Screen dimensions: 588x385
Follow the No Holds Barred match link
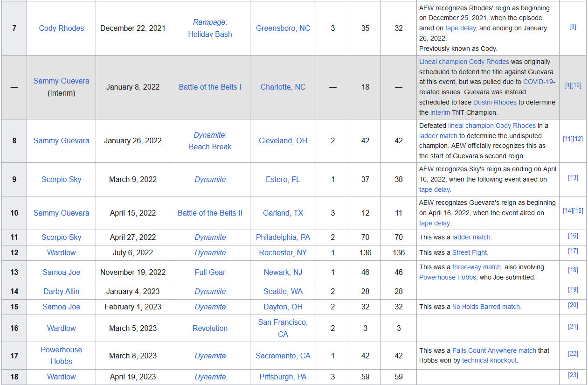pyautogui.click(x=485, y=307)
